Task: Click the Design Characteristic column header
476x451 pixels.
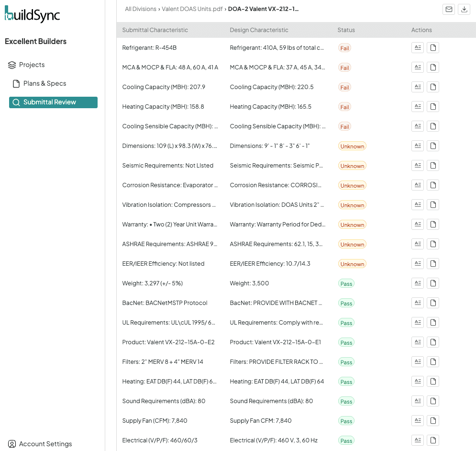Action: point(259,30)
